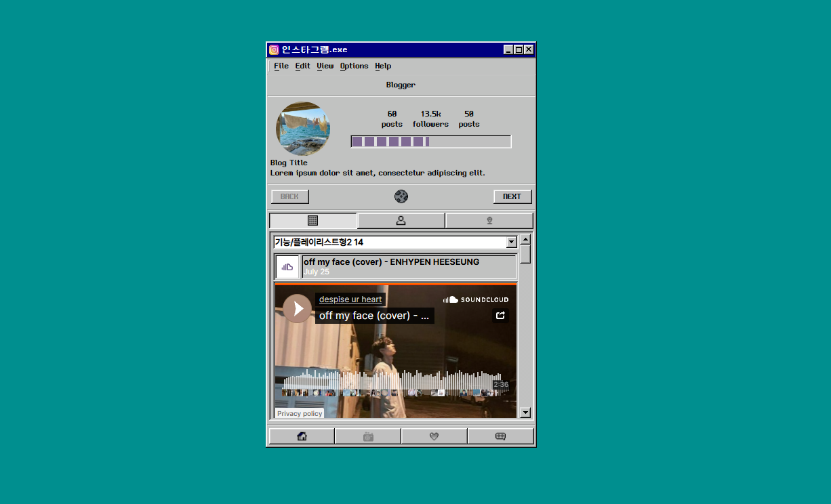Click the Blogger heading text
This screenshot has width=831, height=504.
(x=401, y=85)
